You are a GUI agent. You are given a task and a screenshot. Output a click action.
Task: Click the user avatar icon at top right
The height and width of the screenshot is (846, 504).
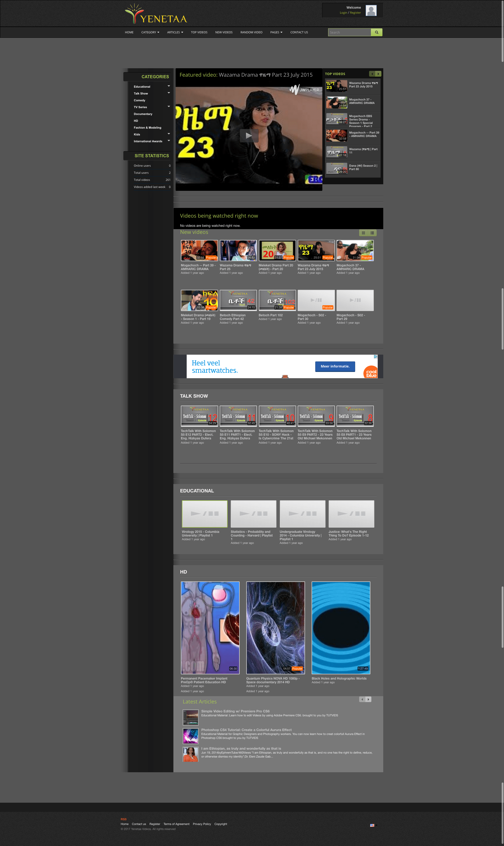pos(371,10)
